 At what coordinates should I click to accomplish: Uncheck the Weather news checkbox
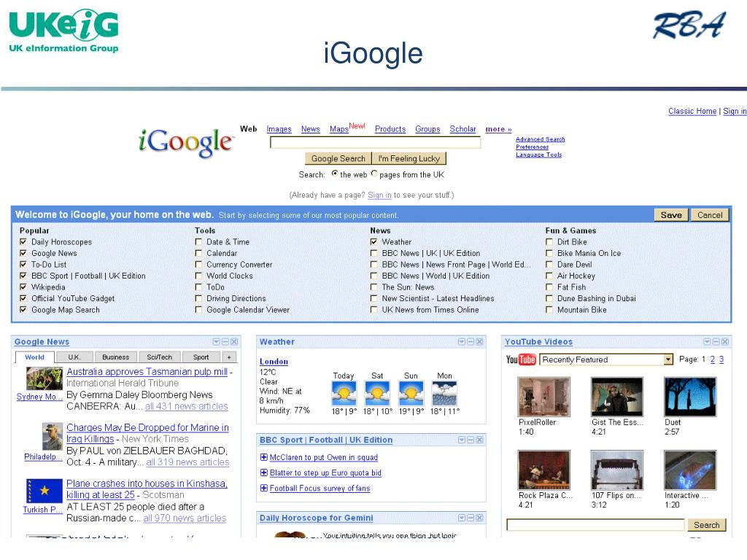(373, 242)
